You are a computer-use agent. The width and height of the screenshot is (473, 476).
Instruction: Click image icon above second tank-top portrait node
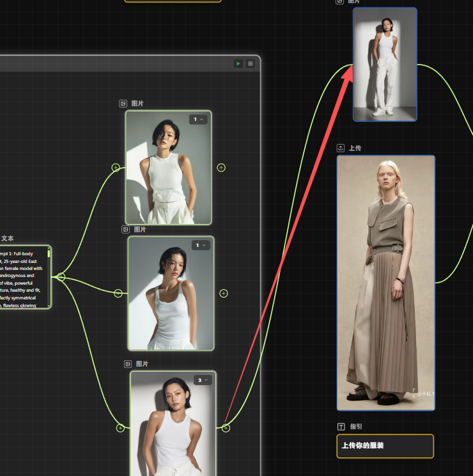pos(126,229)
